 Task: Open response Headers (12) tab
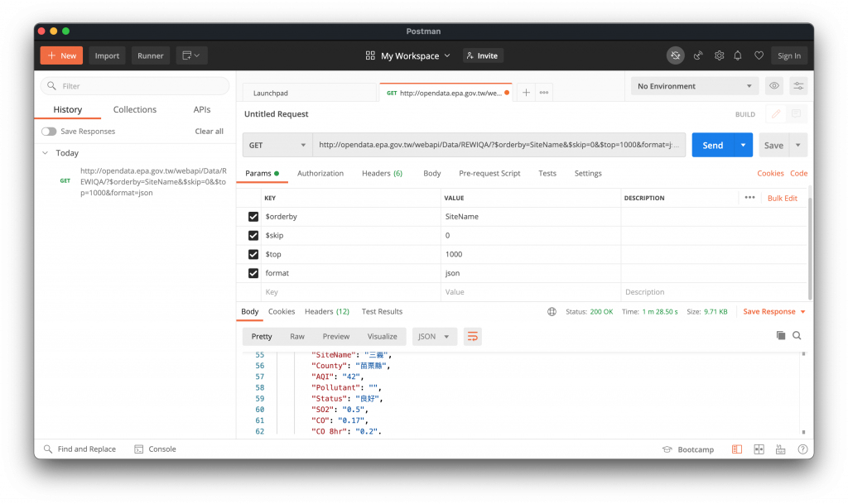click(326, 312)
